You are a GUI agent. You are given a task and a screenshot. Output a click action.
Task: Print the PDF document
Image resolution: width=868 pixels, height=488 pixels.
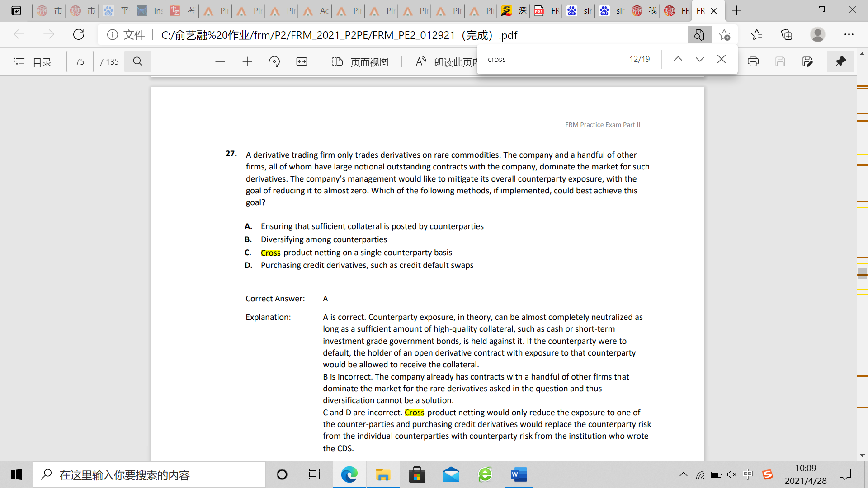(x=753, y=61)
